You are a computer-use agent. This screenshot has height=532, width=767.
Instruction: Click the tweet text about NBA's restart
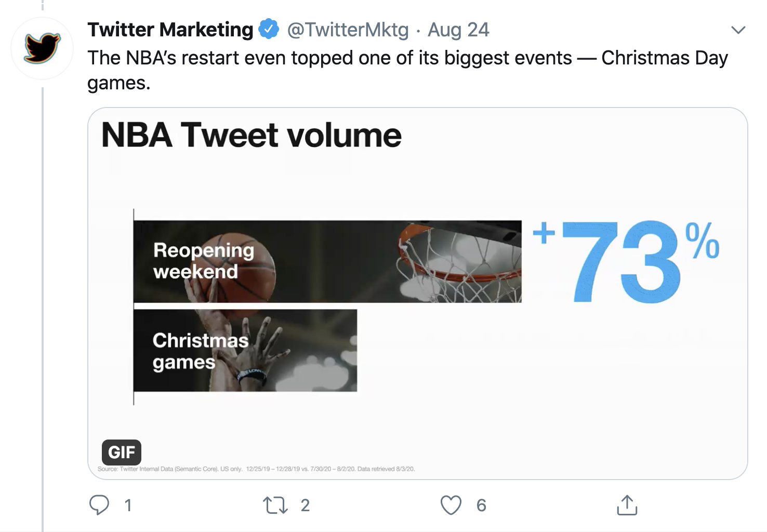point(407,70)
